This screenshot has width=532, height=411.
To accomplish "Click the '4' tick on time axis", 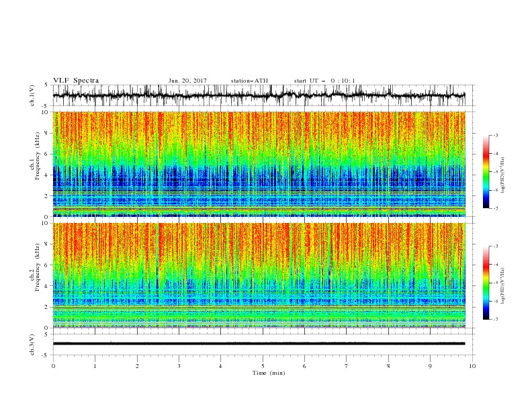I will pyautogui.click(x=220, y=366).
